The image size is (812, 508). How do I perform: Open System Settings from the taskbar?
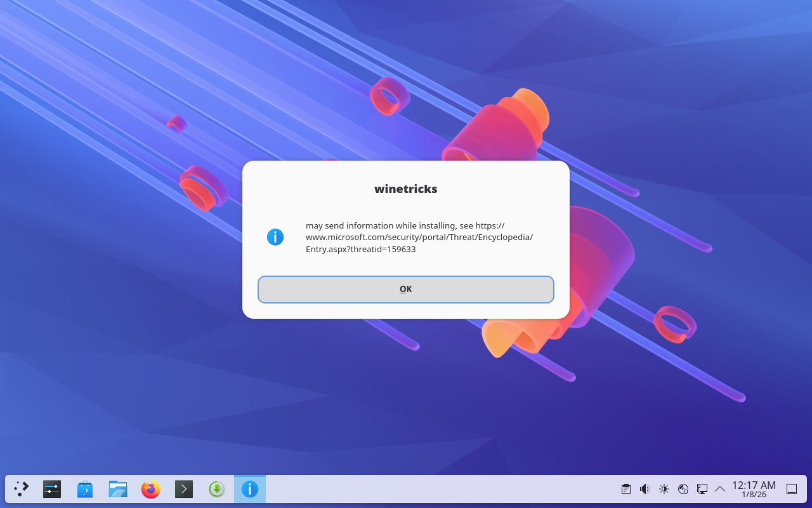(x=52, y=489)
